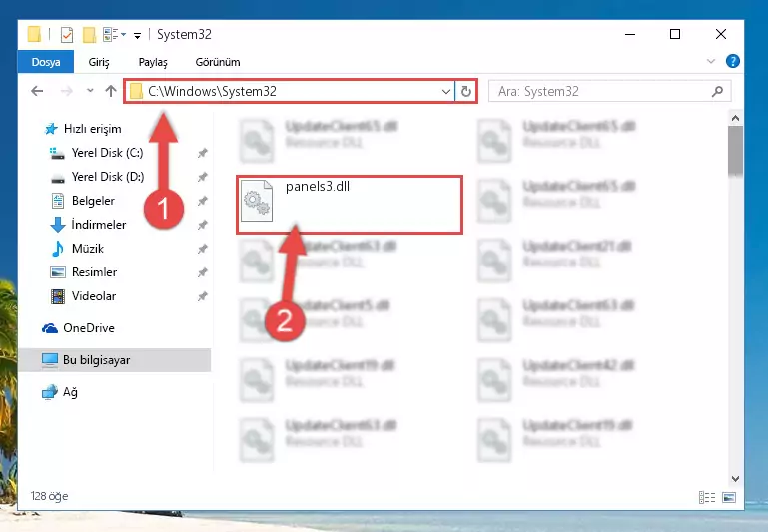Click the Belgeler document icon
Viewport: 768px width, 532px height.
[x=58, y=201]
